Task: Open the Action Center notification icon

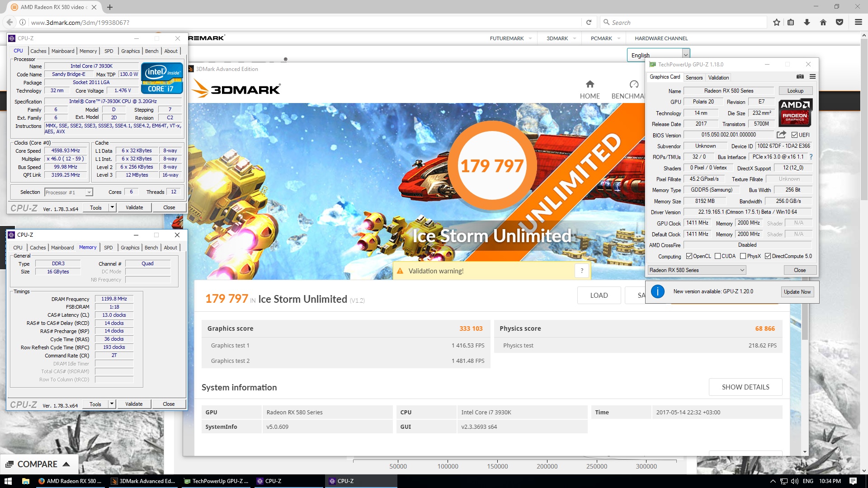Action: (x=853, y=481)
